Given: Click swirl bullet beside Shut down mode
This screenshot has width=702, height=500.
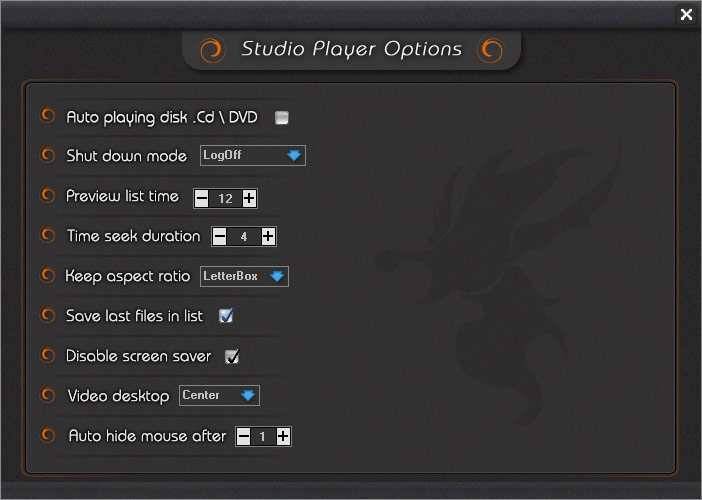Looking at the screenshot, I should coord(47,155).
